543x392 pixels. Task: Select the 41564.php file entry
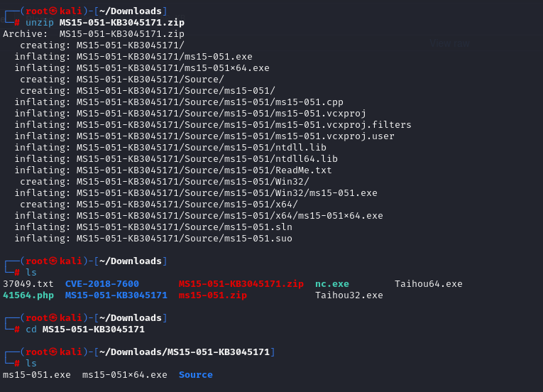click(28, 295)
